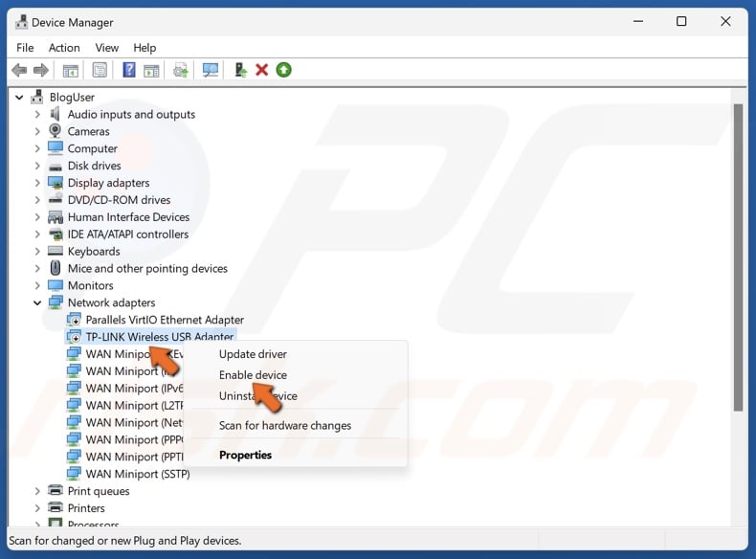Click the Display adapters icon
Screen dimensions: 756x559
tap(56, 183)
